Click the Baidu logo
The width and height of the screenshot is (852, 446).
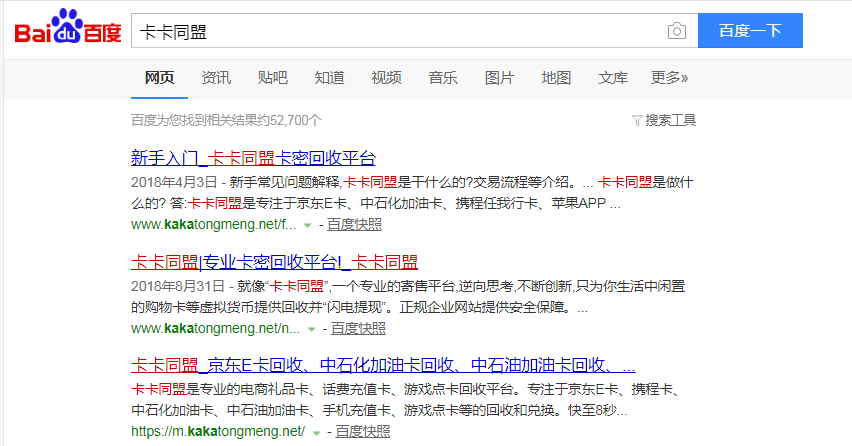click(68, 27)
